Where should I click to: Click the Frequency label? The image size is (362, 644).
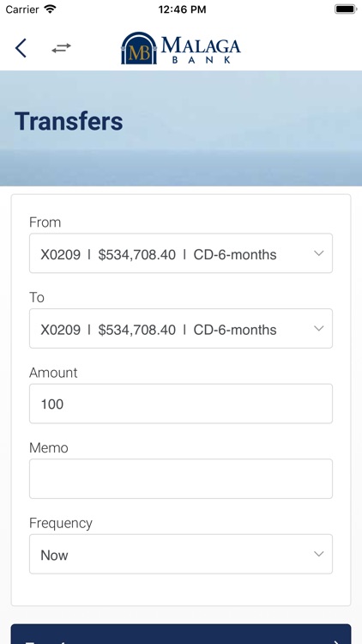click(x=61, y=523)
